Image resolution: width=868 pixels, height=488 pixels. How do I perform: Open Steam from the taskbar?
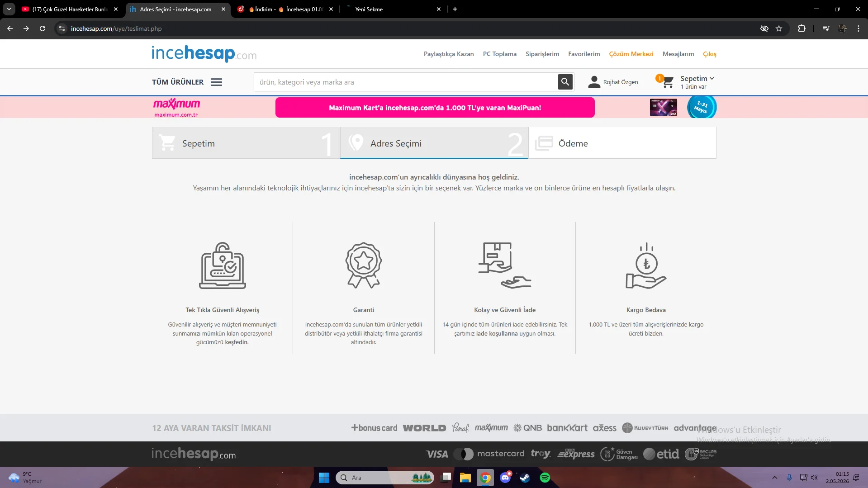525,478
